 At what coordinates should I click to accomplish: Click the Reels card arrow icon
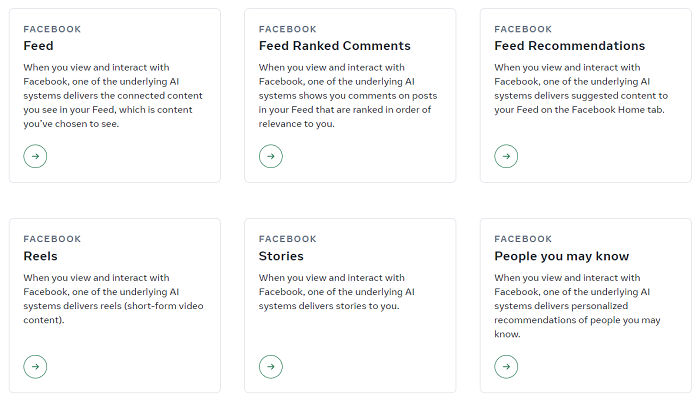coord(35,366)
